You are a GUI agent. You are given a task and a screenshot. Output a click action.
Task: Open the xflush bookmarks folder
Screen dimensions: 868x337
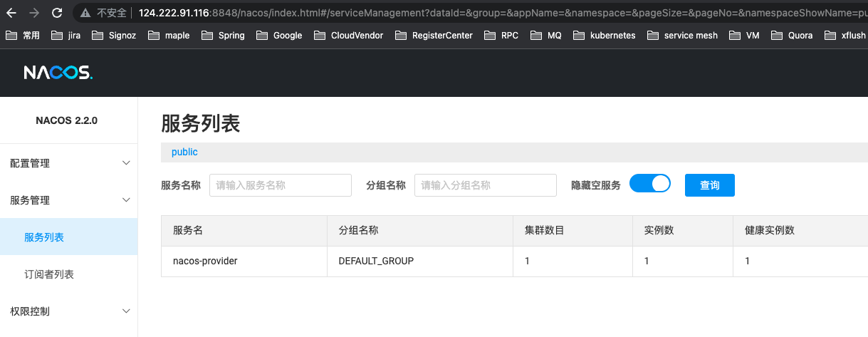(845, 35)
